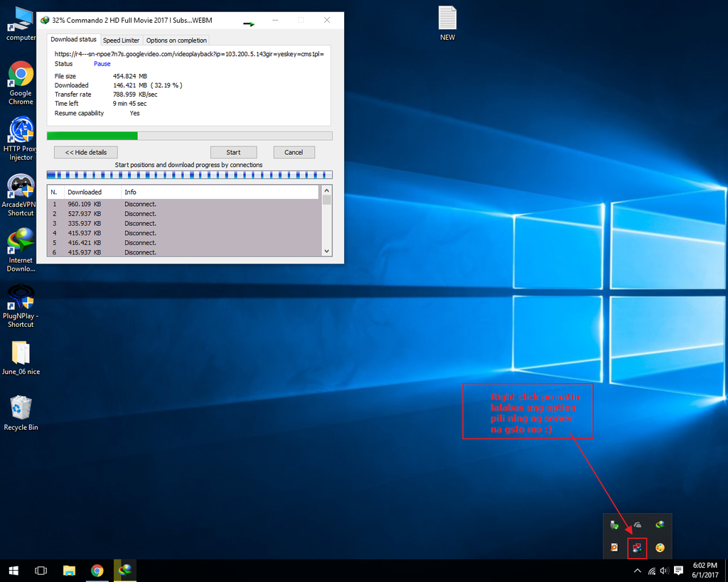The image size is (728, 582).
Task: Open the Action Center notifications icon
Action: (678, 571)
